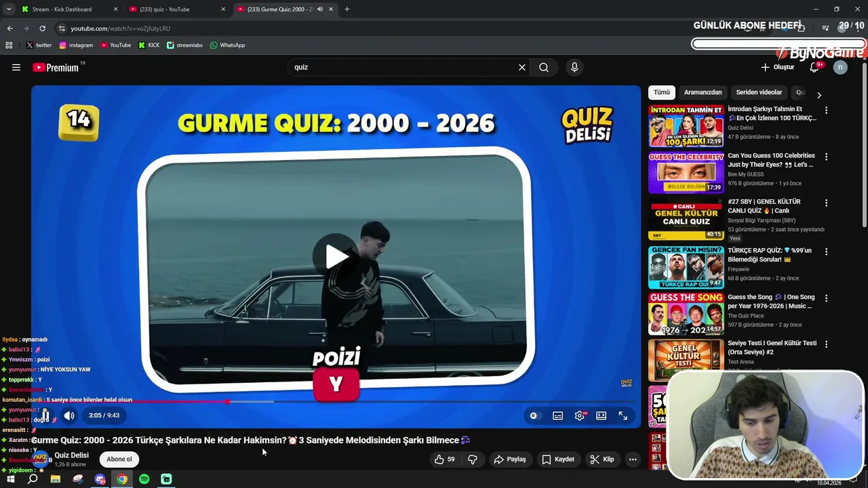Play video using center play button
Viewport: 868px width, 488px height.
(x=336, y=256)
